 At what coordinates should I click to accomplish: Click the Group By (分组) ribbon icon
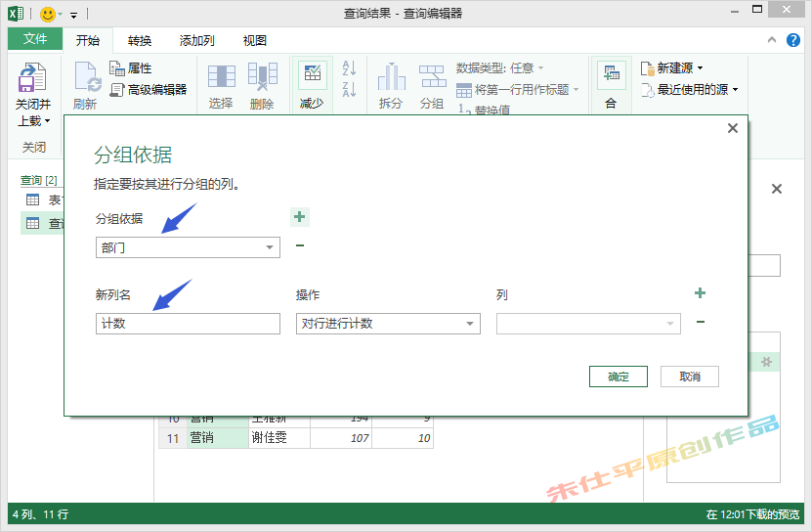[x=432, y=76]
